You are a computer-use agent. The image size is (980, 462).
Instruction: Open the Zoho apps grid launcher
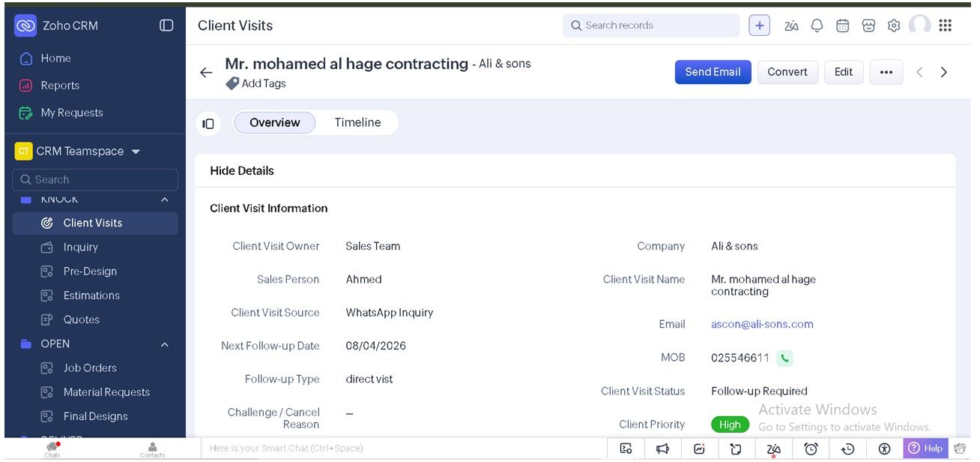point(945,25)
